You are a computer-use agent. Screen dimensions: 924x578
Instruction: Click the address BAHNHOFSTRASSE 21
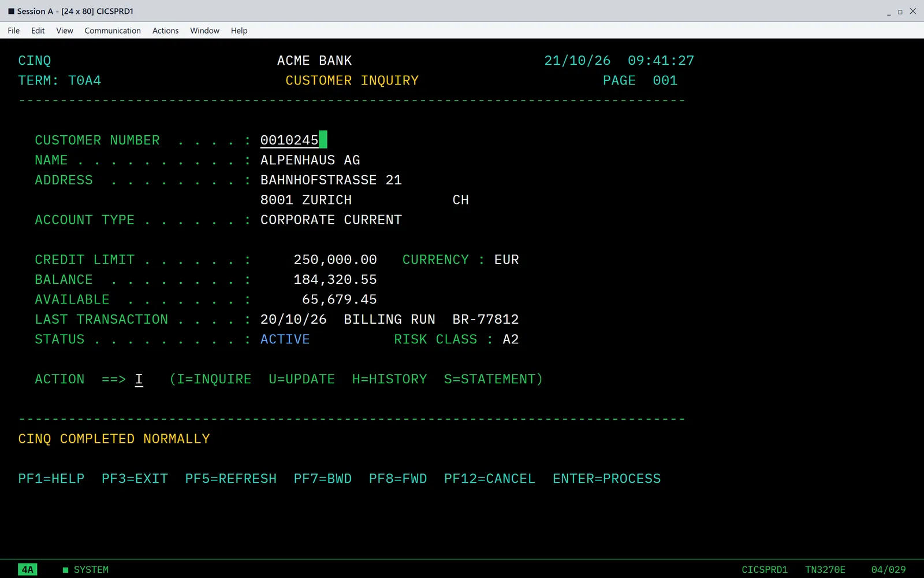331,180
